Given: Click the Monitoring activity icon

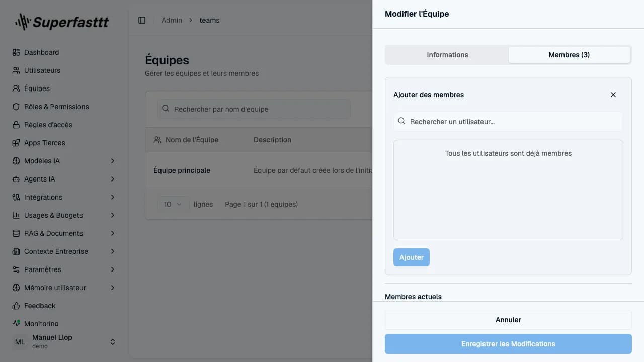Looking at the screenshot, I should coord(16,323).
